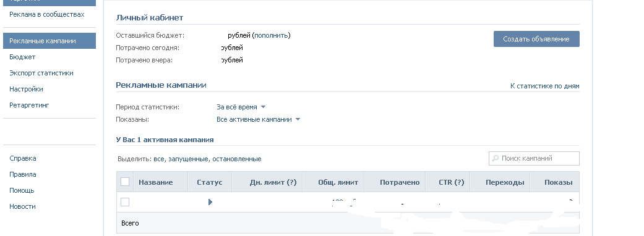Open the 'За всё время' period dropdown

click(x=241, y=107)
